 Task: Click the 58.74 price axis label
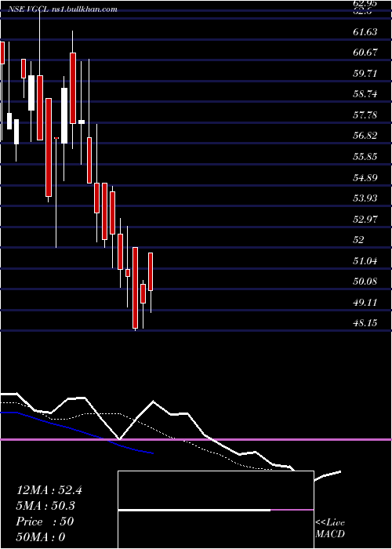[x=365, y=94]
